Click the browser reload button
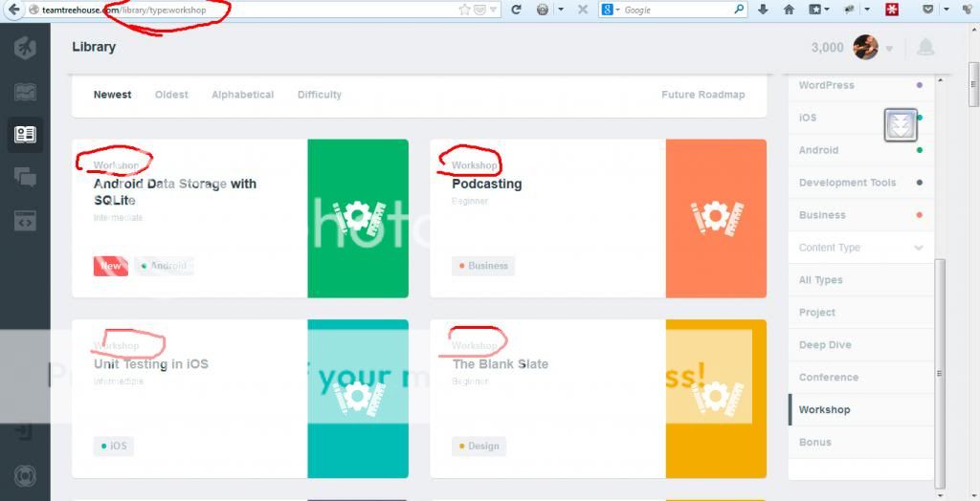Screen dimensions: 980x501 pos(516,10)
